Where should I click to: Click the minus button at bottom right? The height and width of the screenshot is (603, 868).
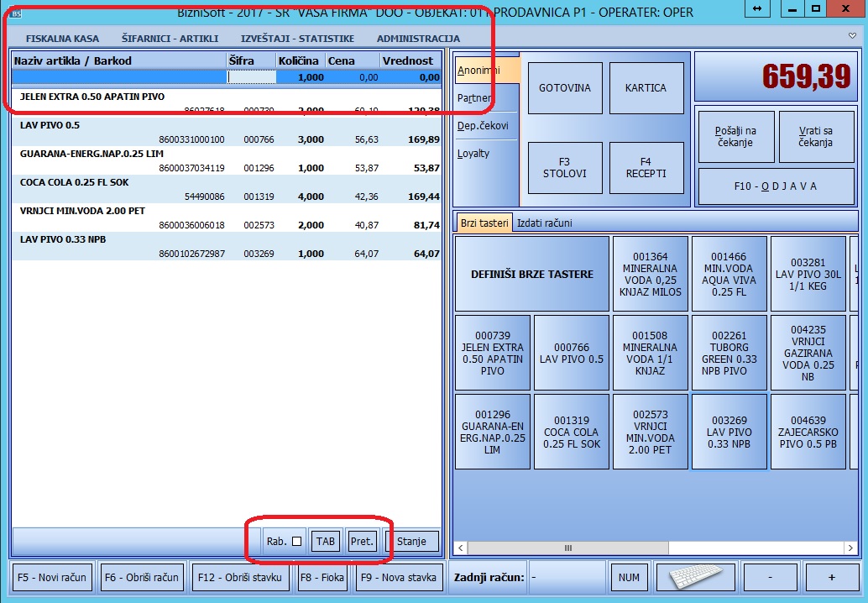pyautogui.click(x=770, y=578)
